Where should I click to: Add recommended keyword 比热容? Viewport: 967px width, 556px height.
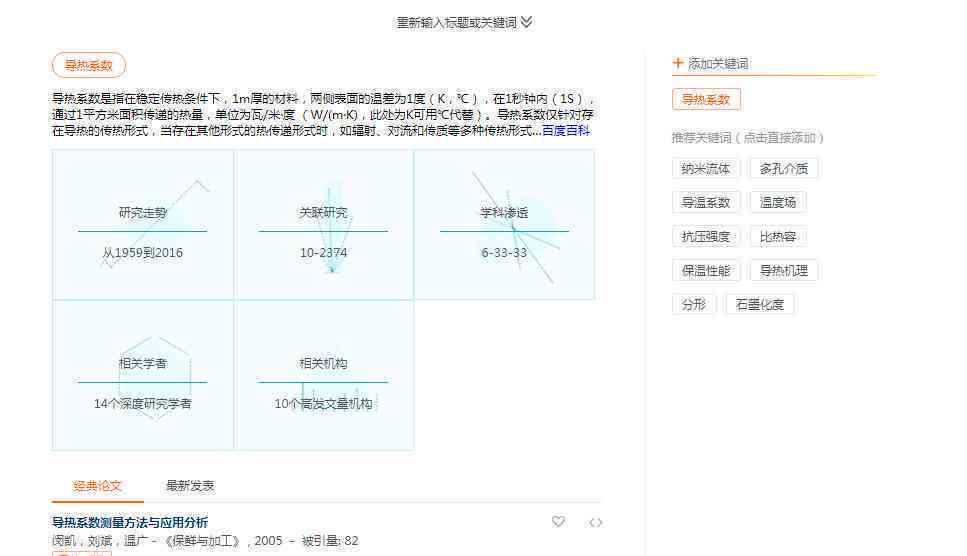coord(778,237)
